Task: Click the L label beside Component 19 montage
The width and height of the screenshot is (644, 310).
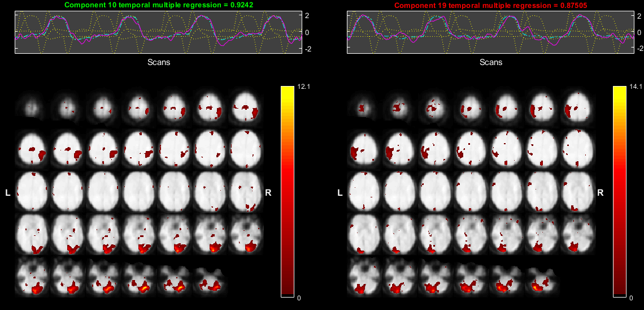Action: pos(340,192)
